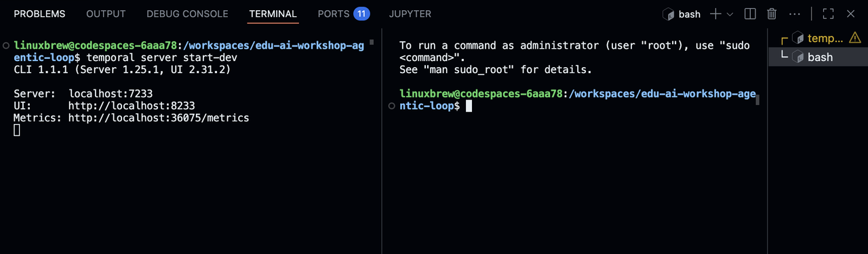Click the PORTS count badge 11

(361, 14)
